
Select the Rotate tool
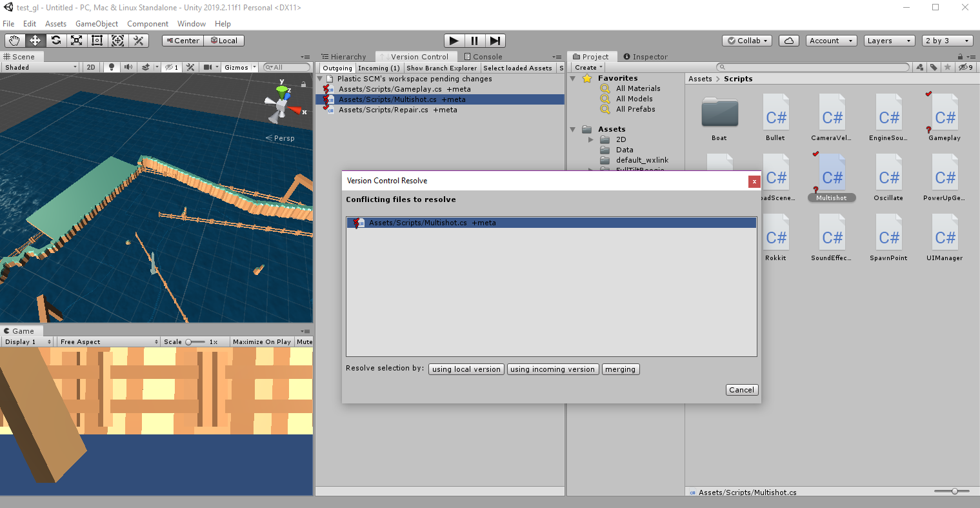pos(56,40)
